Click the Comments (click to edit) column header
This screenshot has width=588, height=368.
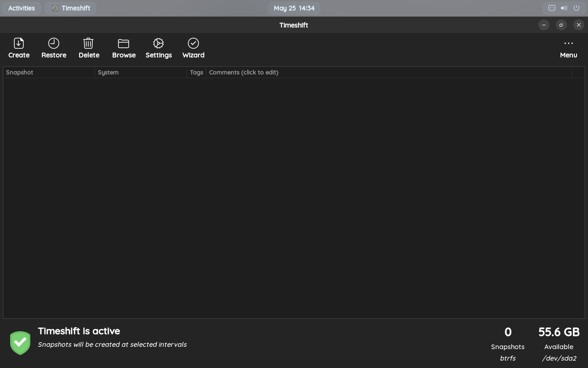click(x=389, y=72)
